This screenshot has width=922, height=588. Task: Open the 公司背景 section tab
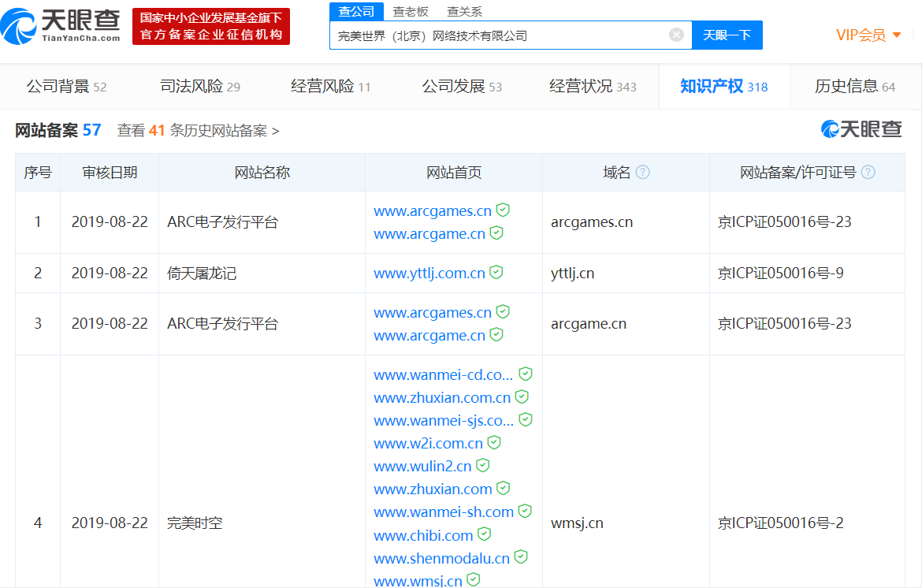66,87
